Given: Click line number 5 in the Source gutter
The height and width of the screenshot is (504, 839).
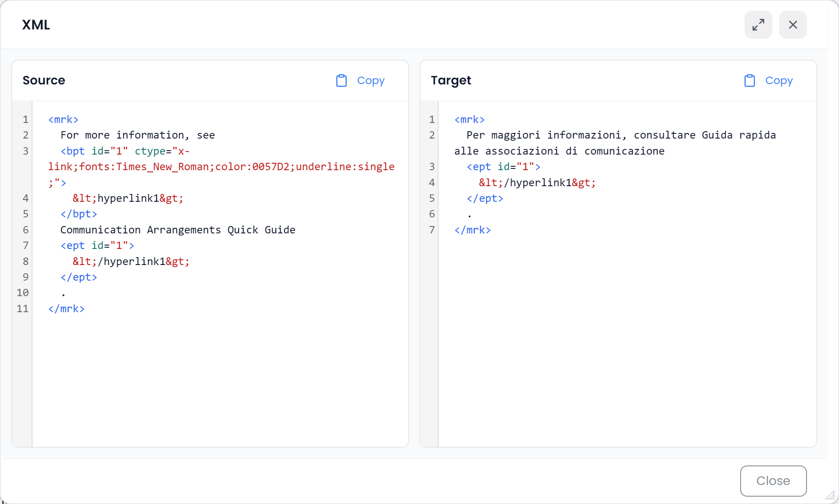Looking at the screenshot, I should (x=25, y=214).
